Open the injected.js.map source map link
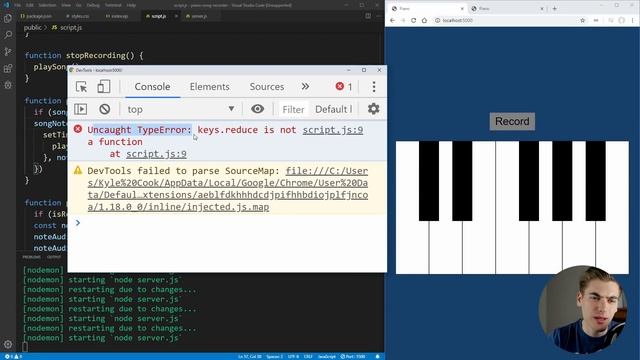640x360 pixels. (228, 189)
